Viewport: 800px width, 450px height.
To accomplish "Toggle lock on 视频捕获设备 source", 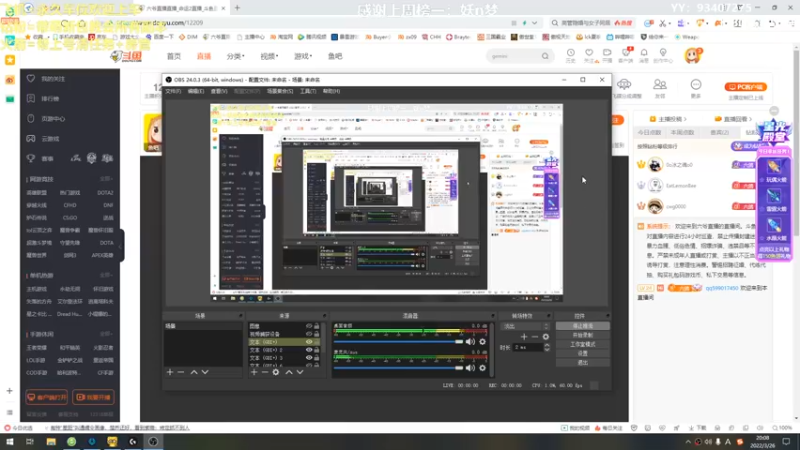I will tap(317, 334).
